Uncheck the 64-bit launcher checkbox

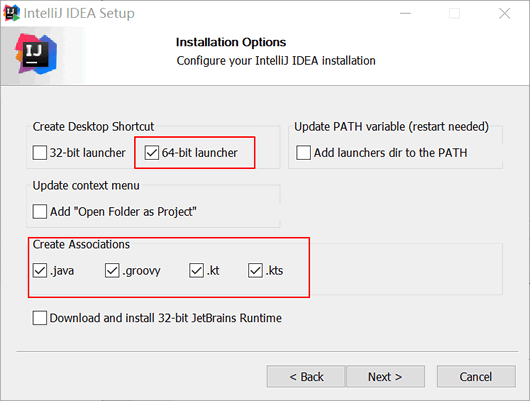(x=151, y=152)
